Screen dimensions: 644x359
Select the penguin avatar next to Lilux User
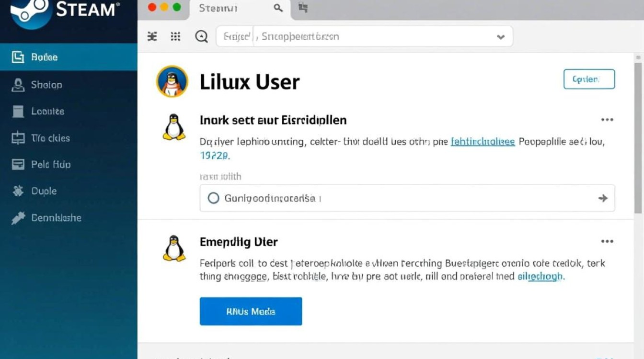(172, 81)
